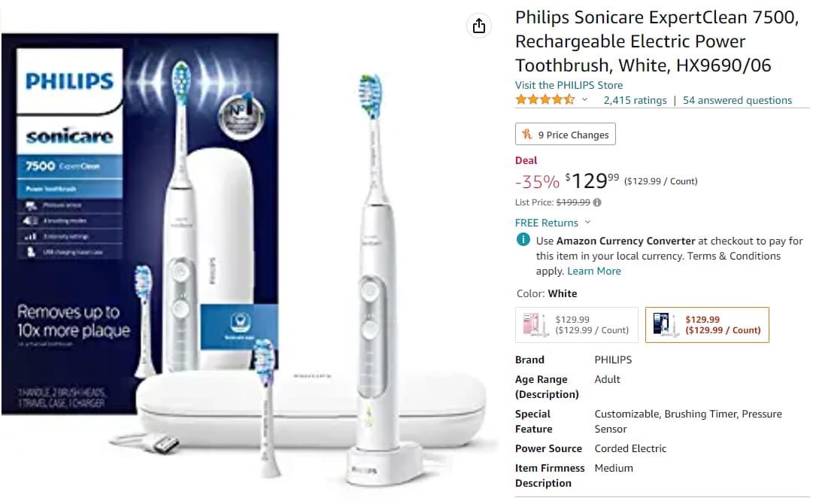813x504 pixels.
Task: Click the blue info icon for Currency Converter
Action: 523,239
